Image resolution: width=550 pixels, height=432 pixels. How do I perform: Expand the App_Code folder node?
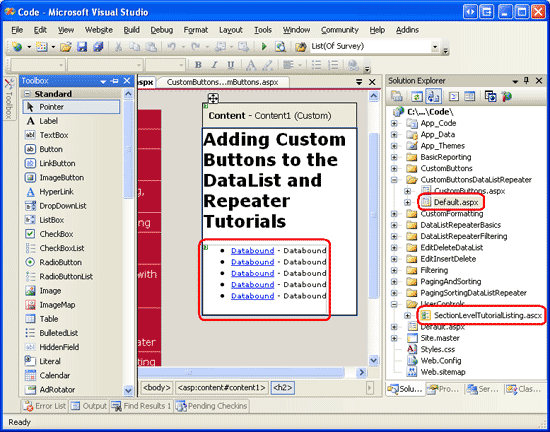point(394,123)
